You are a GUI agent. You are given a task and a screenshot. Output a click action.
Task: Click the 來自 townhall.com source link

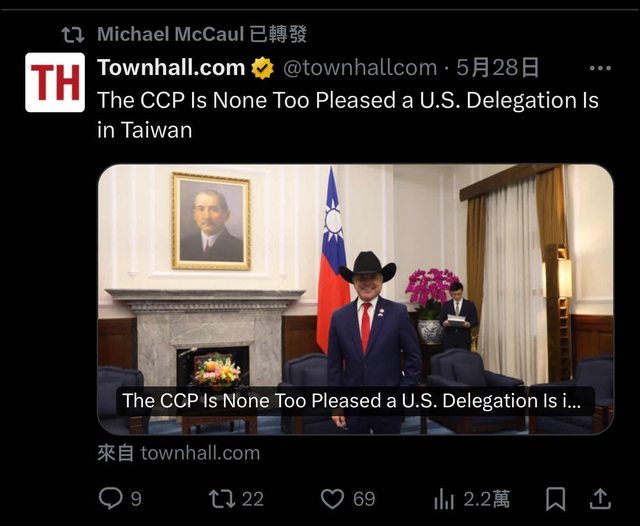(x=179, y=453)
